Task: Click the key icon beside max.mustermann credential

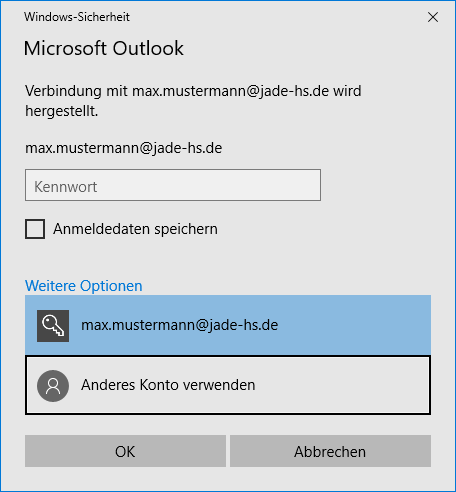Action: pos(53,326)
